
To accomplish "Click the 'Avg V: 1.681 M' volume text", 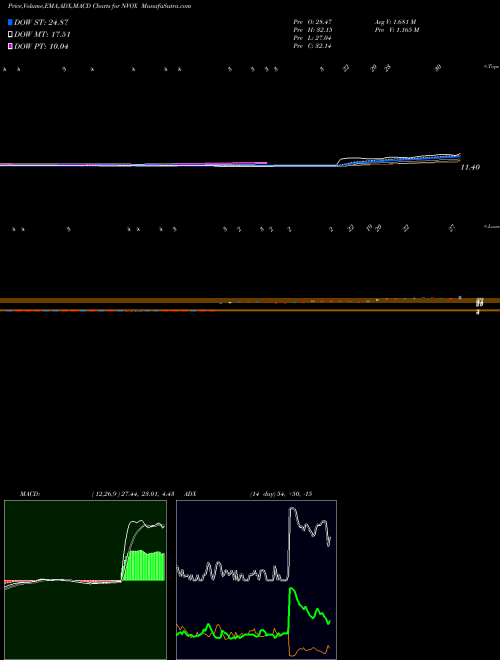I will pyautogui.click(x=396, y=21).
